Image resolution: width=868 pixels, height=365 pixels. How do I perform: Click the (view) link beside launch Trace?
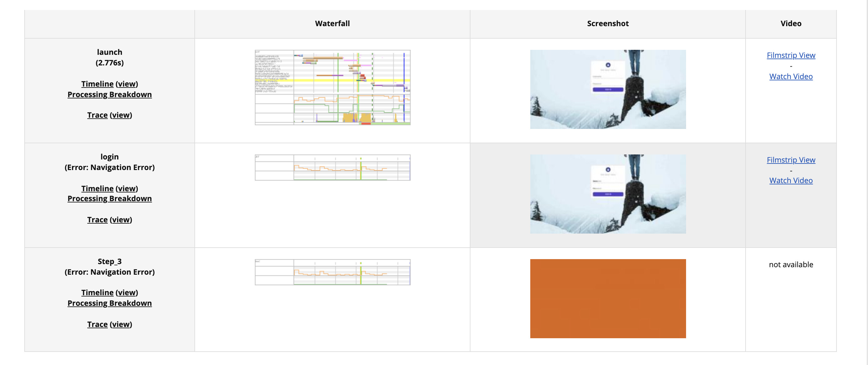click(x=121, y=115)
